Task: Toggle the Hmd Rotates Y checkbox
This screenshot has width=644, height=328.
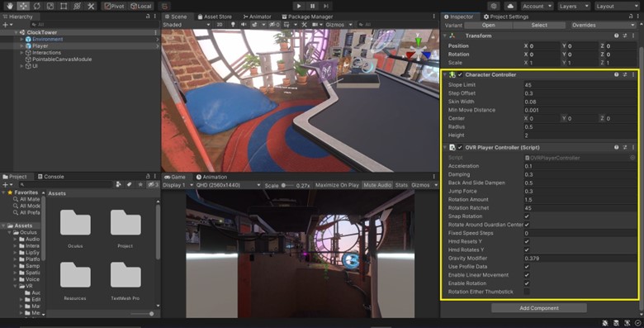Action: [x=527, y=250]
